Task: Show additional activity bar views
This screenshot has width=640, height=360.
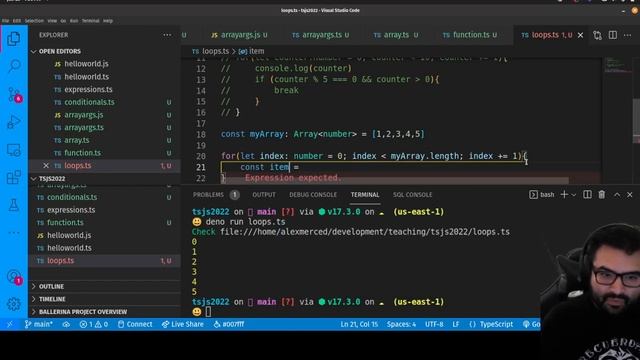Action: 14,233
